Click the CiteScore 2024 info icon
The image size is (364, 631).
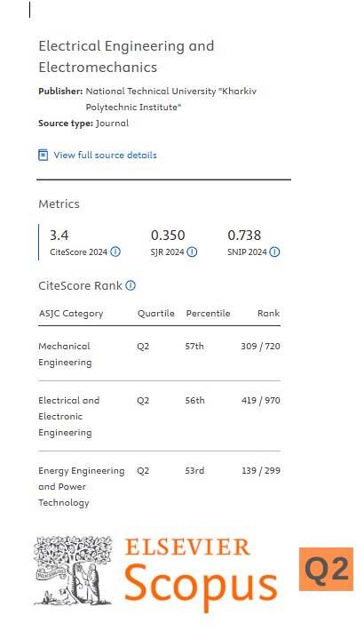tap(115, 252)
